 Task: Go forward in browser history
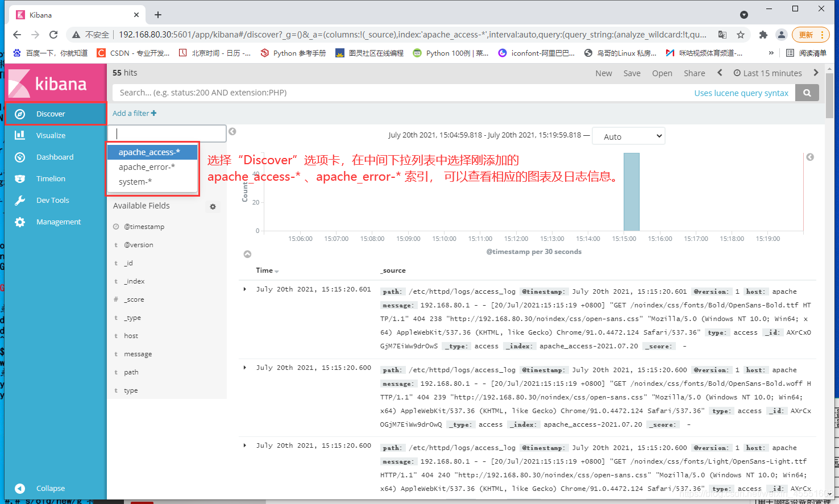[x=35, y=35]
